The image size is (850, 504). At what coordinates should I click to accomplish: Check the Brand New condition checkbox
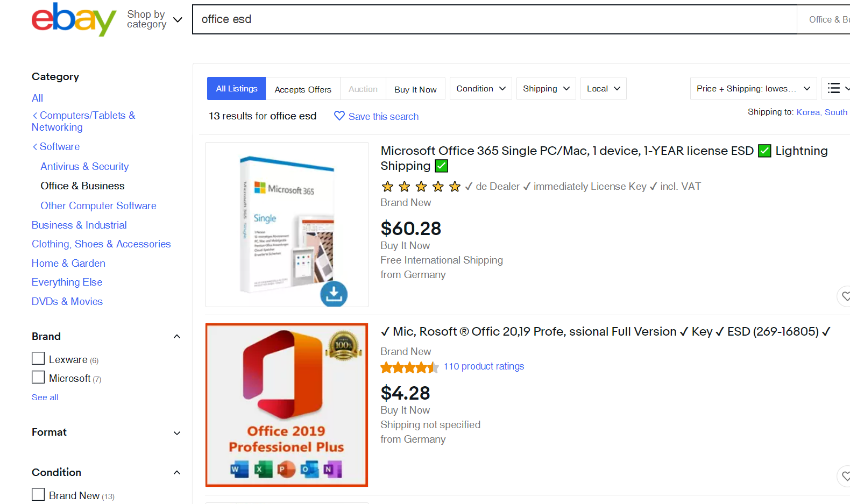tap(38, 494)
